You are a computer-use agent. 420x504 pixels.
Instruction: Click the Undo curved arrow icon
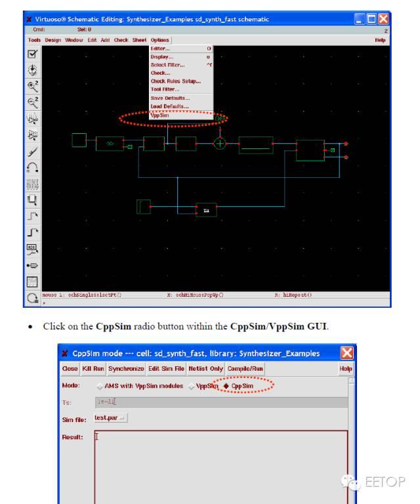[32, 167]
